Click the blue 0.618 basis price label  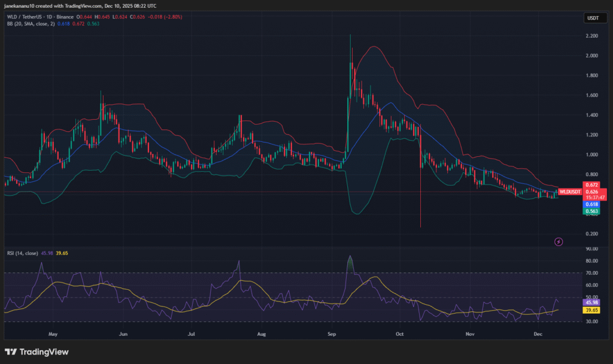pyautogui.click(x=591, y=204)
